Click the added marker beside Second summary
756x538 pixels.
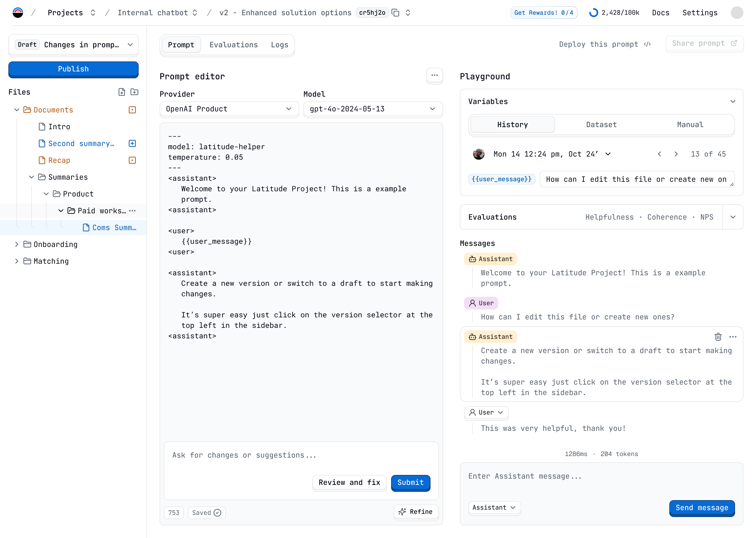(x=132, y=143)
